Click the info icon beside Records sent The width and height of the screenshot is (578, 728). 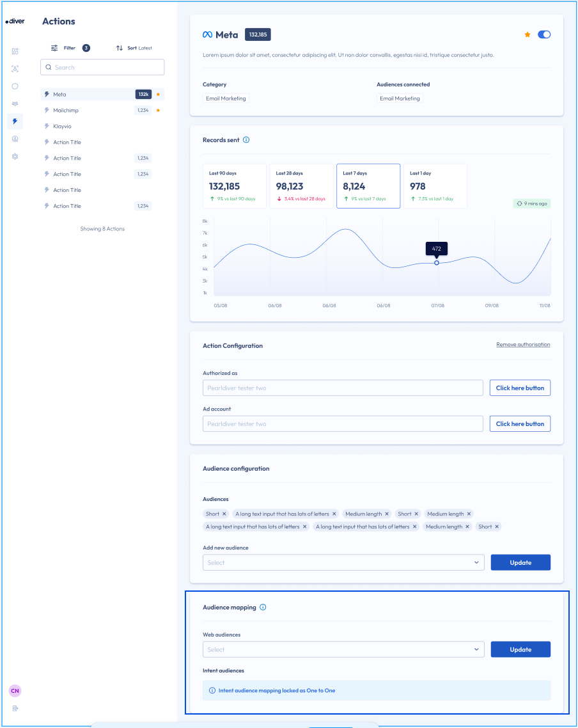click(246, 140)
